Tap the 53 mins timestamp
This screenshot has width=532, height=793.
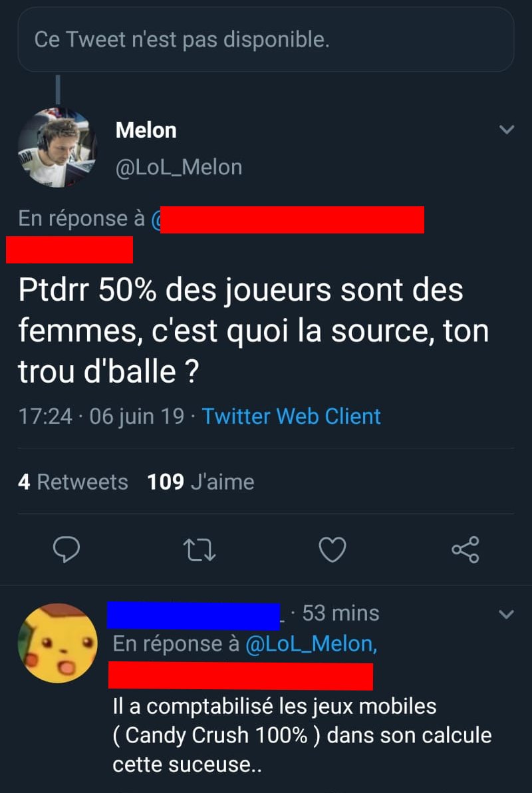tap(341, 613)
